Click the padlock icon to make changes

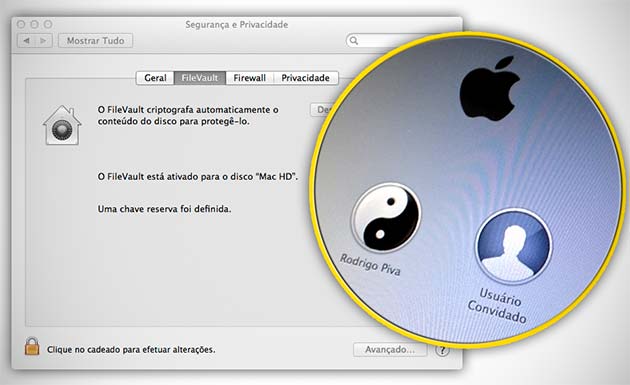point(32,346)
